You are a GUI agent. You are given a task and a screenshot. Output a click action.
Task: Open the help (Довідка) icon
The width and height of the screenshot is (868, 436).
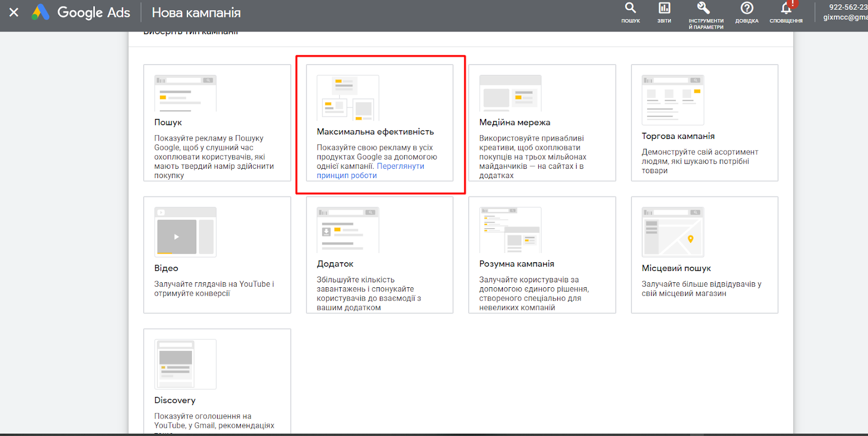[x=747, y=13]
